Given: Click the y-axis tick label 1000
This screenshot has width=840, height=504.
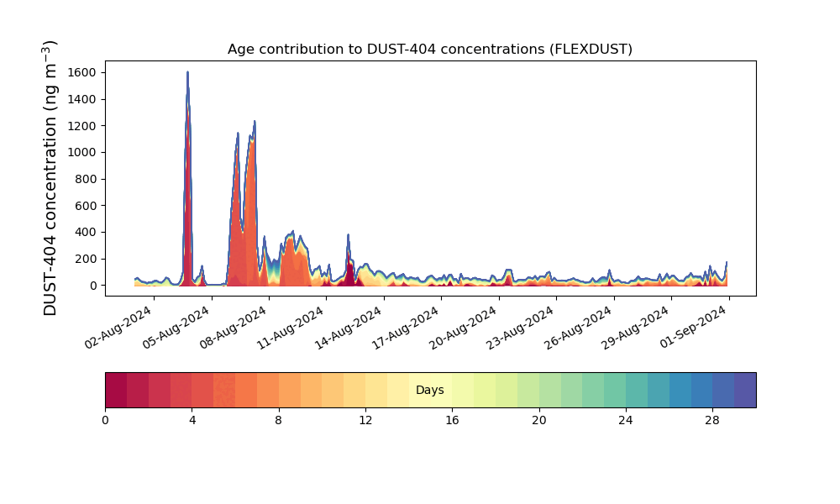Looking at the screenshot, I should [x=82, y=152].
